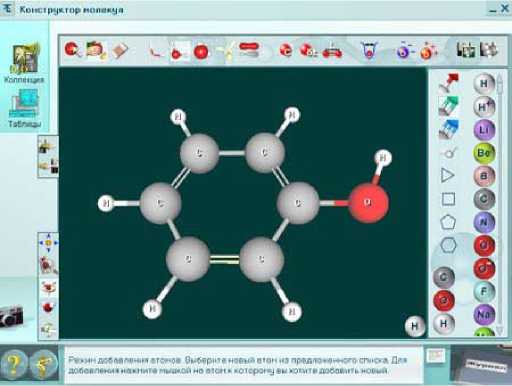Open the Таблицы tables icon
The height and width of the screenshot is (386, 512).
coord(25,109)
